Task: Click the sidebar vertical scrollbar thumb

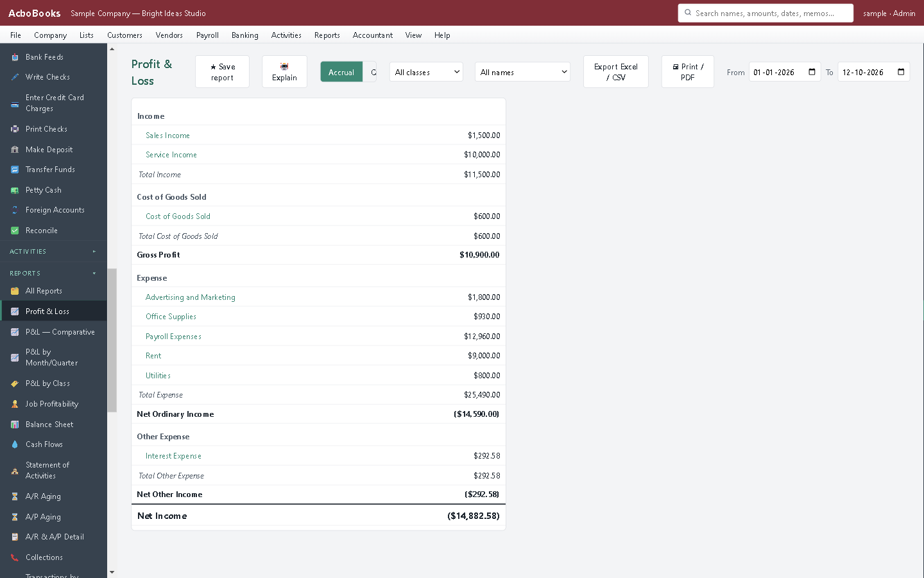Action: click(112, 340)
